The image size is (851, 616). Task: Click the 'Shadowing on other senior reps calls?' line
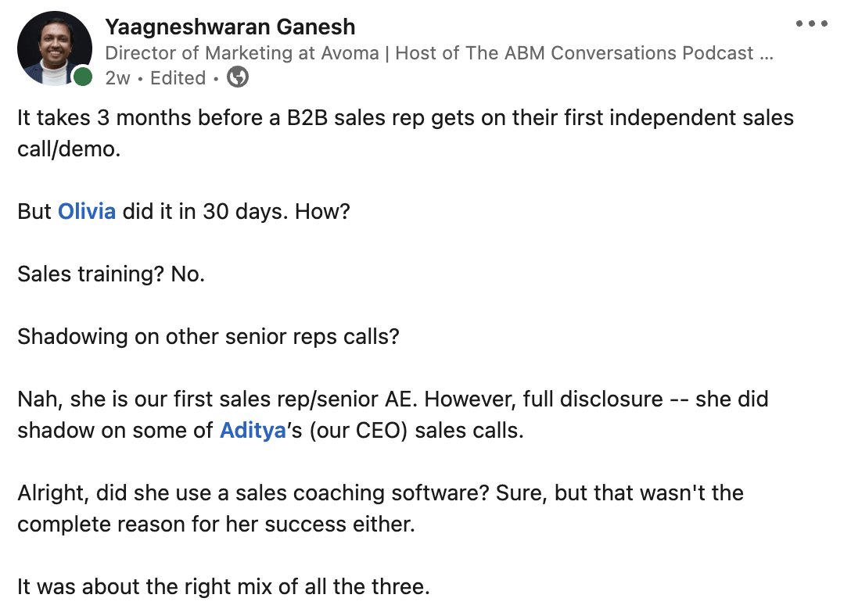click(208, 336)
